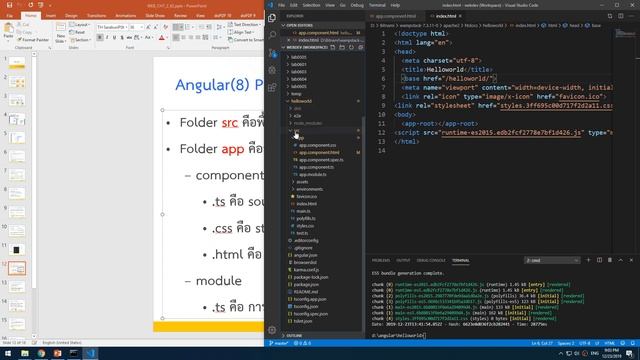Open PowerPoint from the Windows taskbar
The height and width of the screenshot is (360, 640).
click(x=58, y=353)
